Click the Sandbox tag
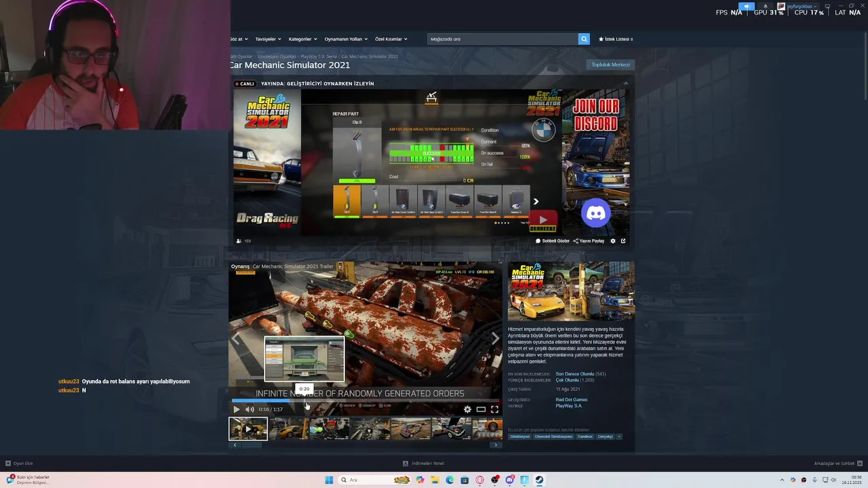Image resolution: width=868 pixels, height=488 pixels. (585, 436)
